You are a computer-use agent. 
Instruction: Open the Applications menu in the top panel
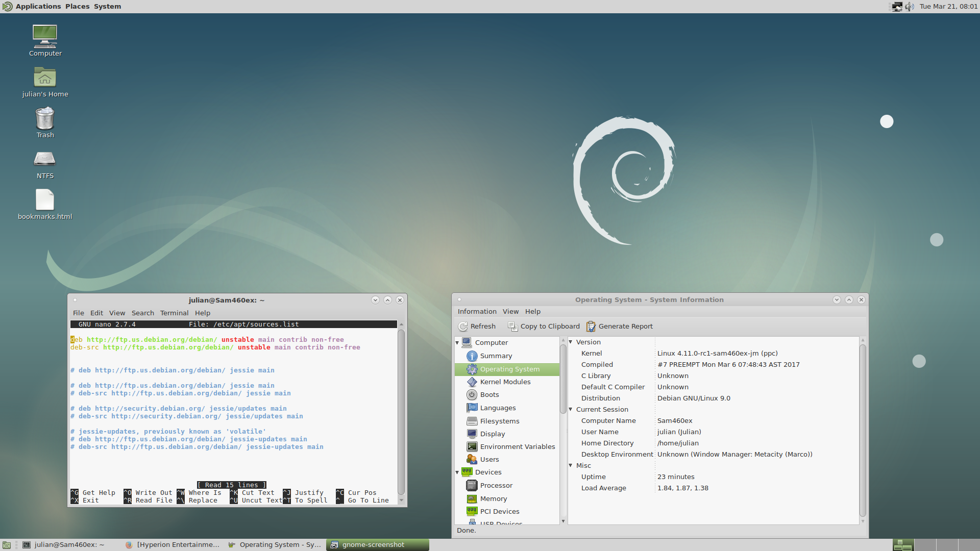pos(38,7)
